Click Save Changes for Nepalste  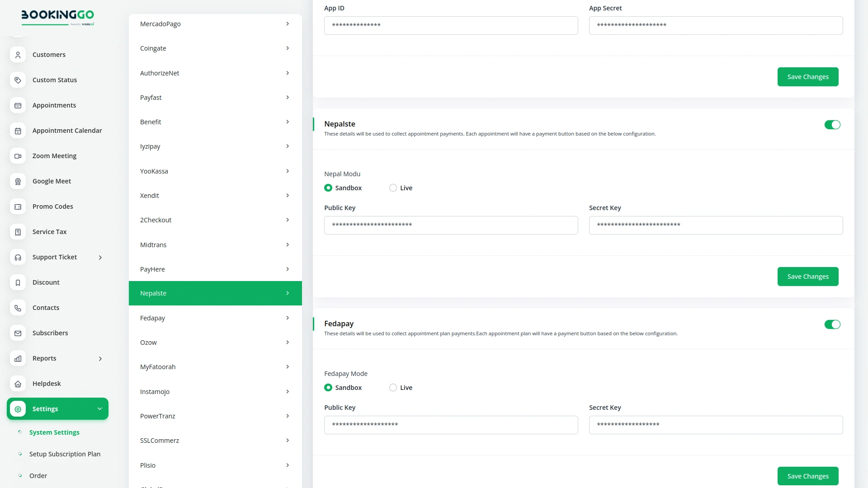click(x=808, y=276)
